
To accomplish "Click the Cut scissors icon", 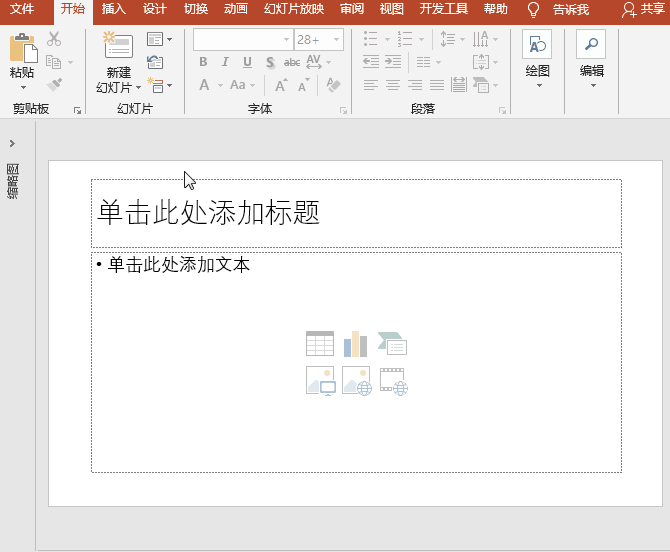I will (54, 39).
